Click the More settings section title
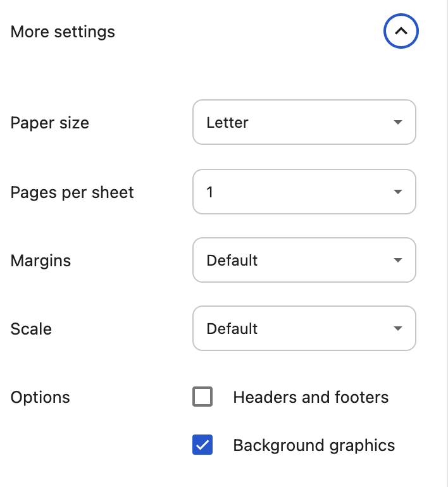Screen dimensions: 448x487 tap(63, 32)
